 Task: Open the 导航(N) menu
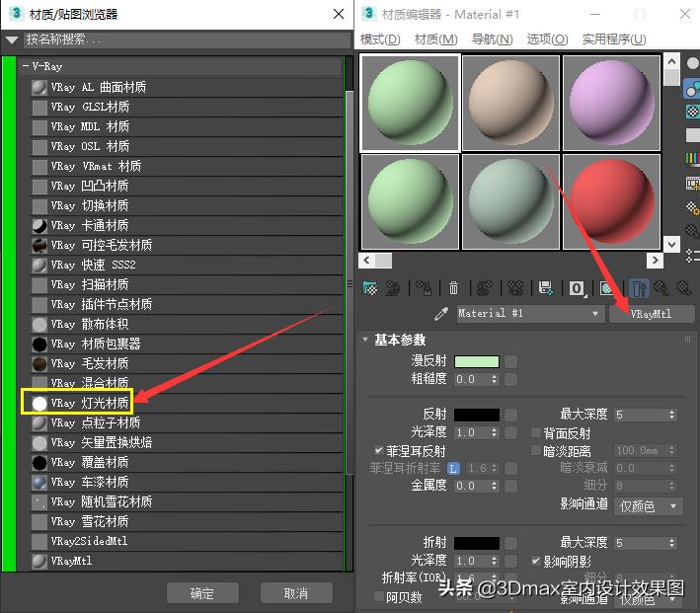pyautogui.click(x=492, y=39)
